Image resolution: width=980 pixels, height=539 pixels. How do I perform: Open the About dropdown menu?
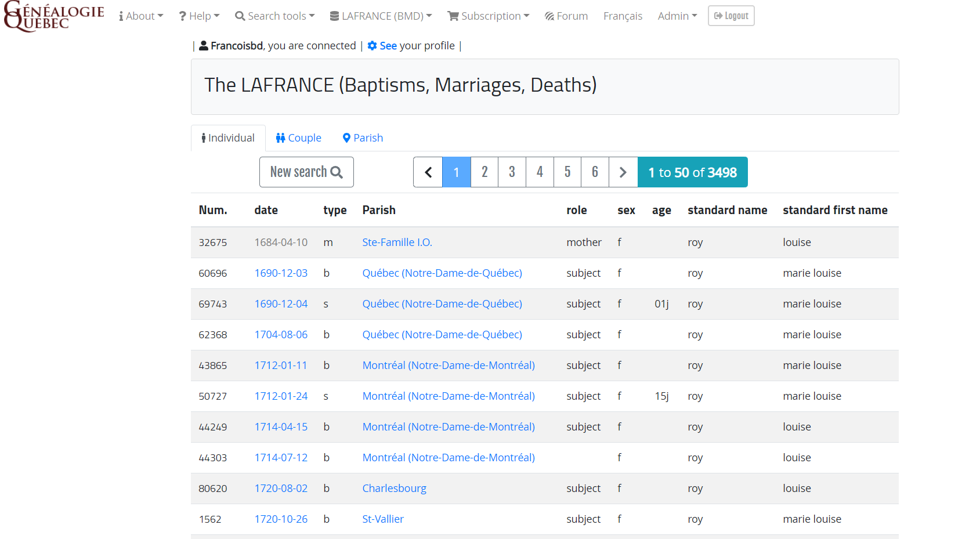[141, 16]
